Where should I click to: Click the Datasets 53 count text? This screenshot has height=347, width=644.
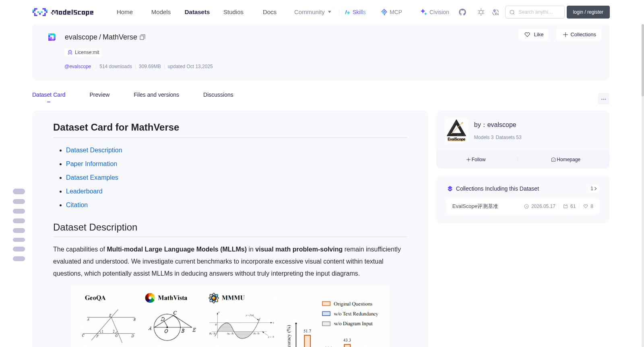click(508, 137)
